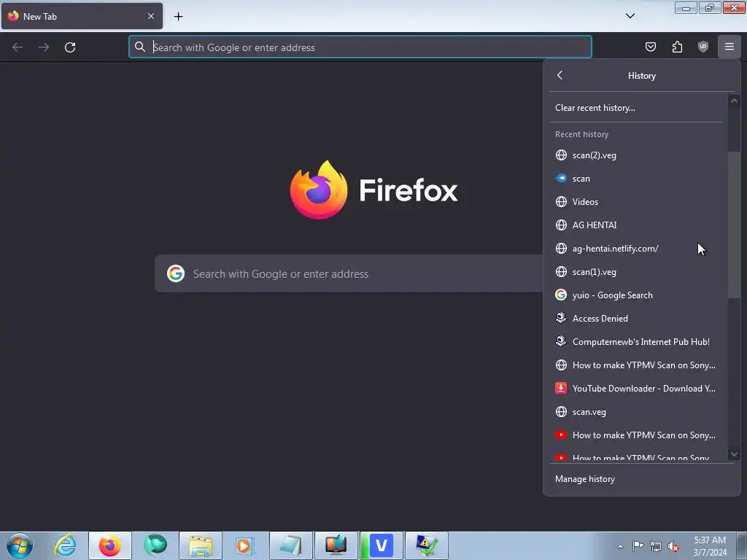Click the history scrollbar up arrow

734,101
